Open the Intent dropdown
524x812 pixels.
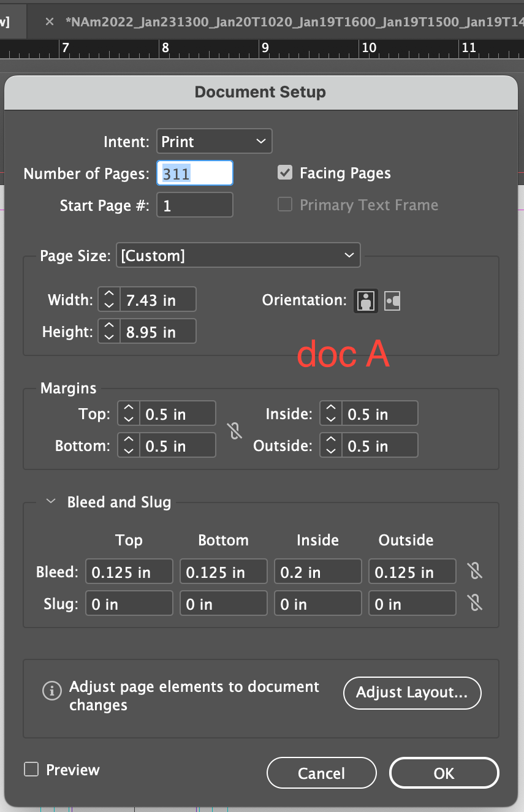[214, 141]
